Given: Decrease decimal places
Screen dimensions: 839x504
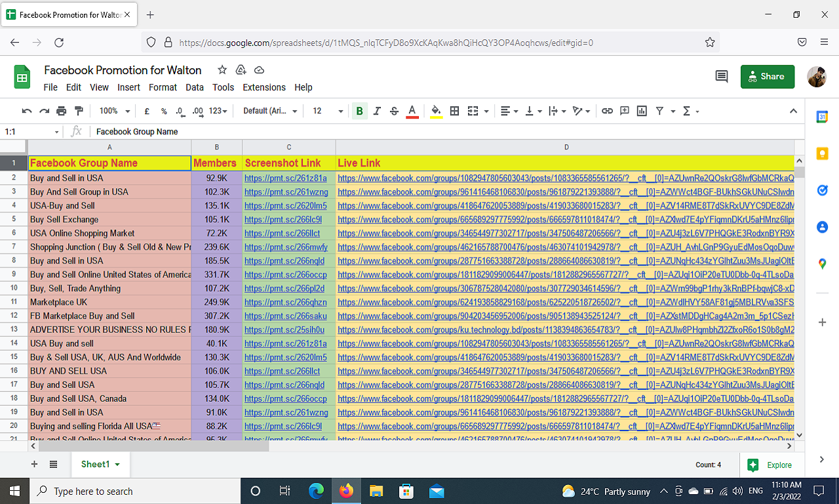Looking at the screenshot, I should [180, 111].
